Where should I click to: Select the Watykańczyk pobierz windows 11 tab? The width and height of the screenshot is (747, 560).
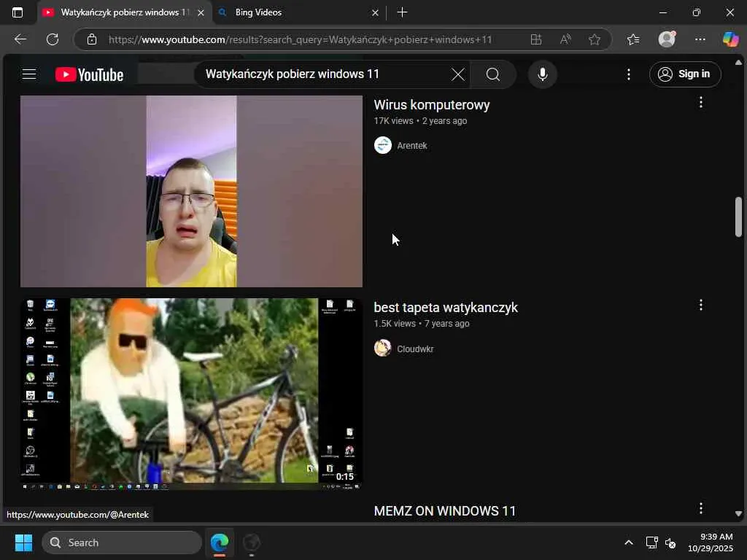(x=125, y=12)
